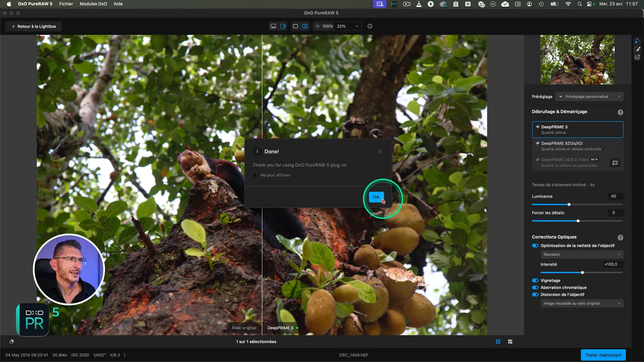This screenshot has height=362, width=644.
Task: Close the Done dialog with the X
Action: 380,151
